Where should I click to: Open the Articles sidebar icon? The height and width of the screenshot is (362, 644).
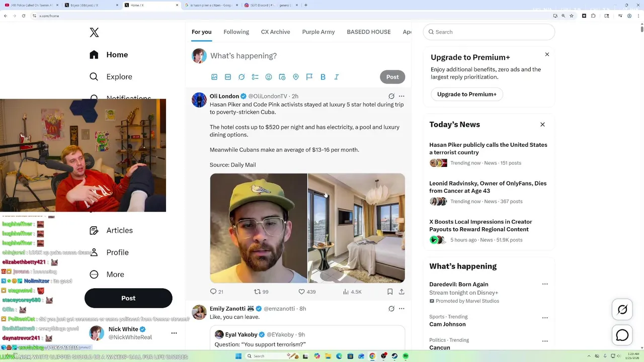[x=94, y=230]
